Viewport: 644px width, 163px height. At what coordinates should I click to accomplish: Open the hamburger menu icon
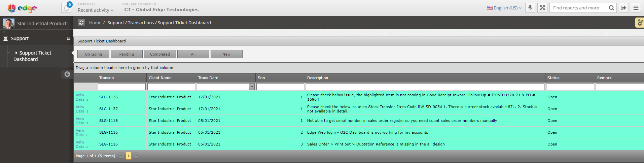pos(636,8)
